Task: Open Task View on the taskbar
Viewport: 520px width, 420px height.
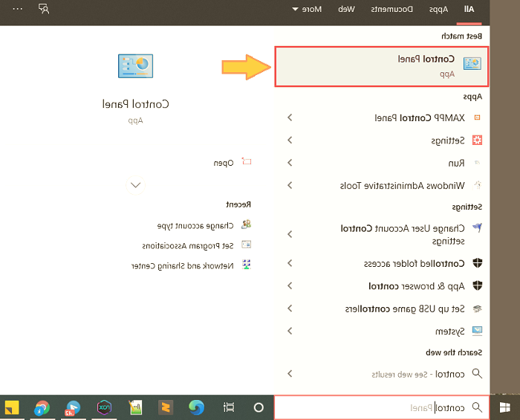Action: point(229,407)
